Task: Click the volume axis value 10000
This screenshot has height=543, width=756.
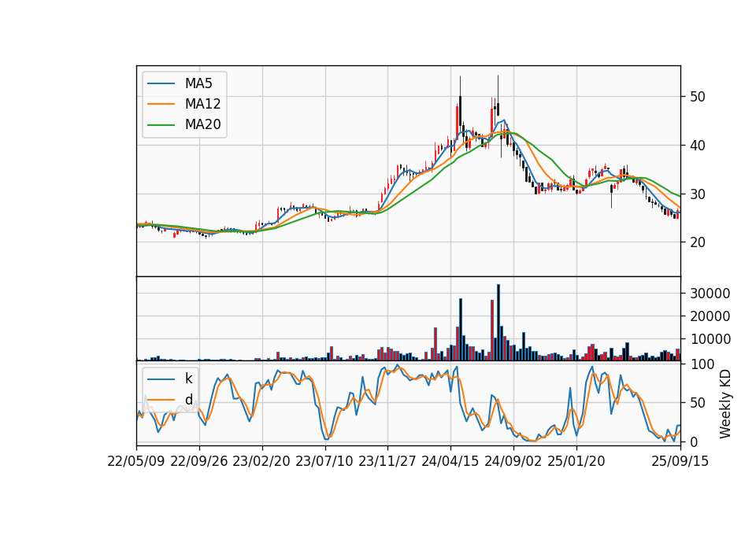Action: [710, 340]
